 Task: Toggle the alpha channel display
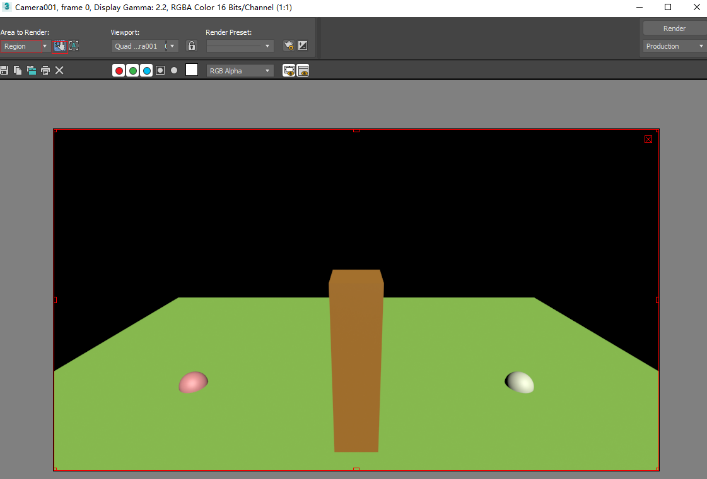[x=160, y=71]
